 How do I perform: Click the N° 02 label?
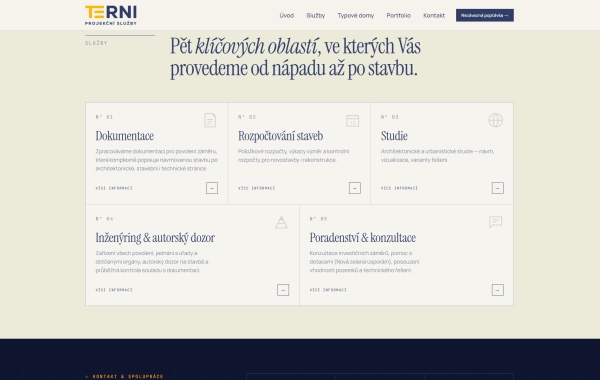tap(247, 117)
